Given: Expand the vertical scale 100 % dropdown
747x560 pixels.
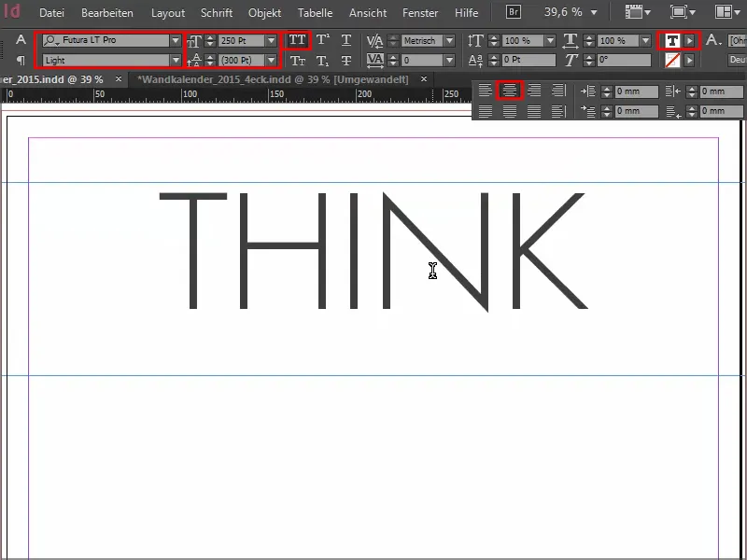Looking at the screenshot, I should click(x=550, y=41).
